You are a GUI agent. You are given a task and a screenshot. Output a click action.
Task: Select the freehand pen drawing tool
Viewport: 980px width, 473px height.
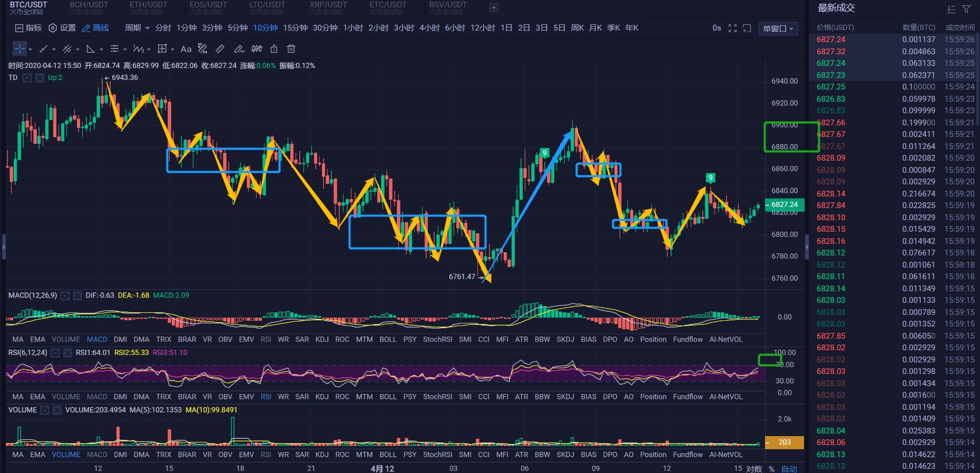pyautogui.click(x=239, y=48)
